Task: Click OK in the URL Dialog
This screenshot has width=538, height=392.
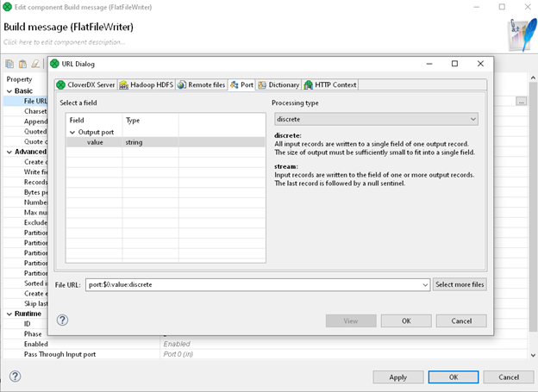Action: [406, 321]
